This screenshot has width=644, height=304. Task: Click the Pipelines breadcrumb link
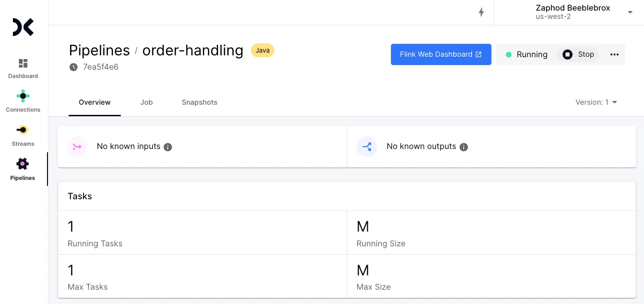point(99,50)
